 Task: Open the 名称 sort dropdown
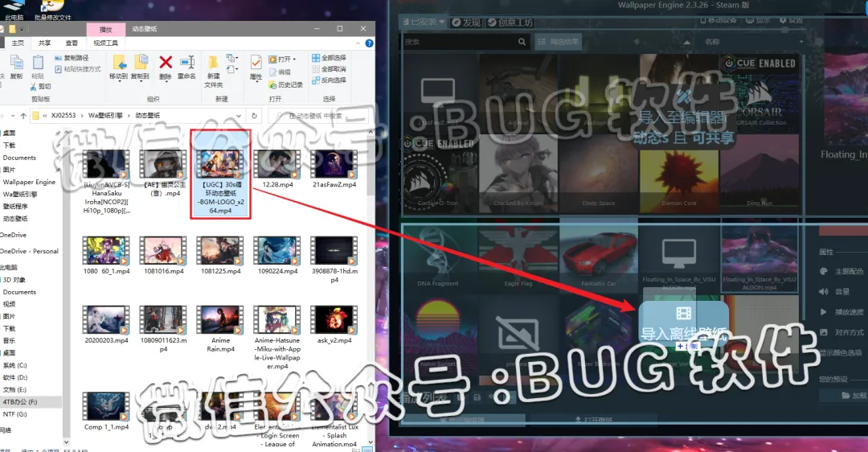[754, 42]
